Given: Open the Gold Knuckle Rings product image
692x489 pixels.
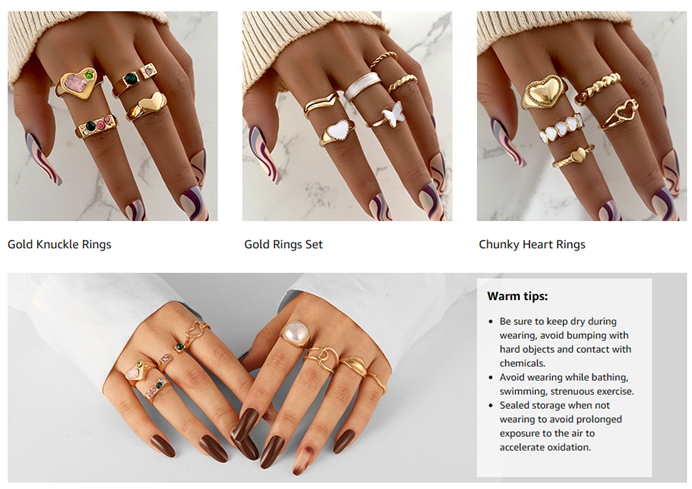Looking at the screenshot, I should click(113, 116).
